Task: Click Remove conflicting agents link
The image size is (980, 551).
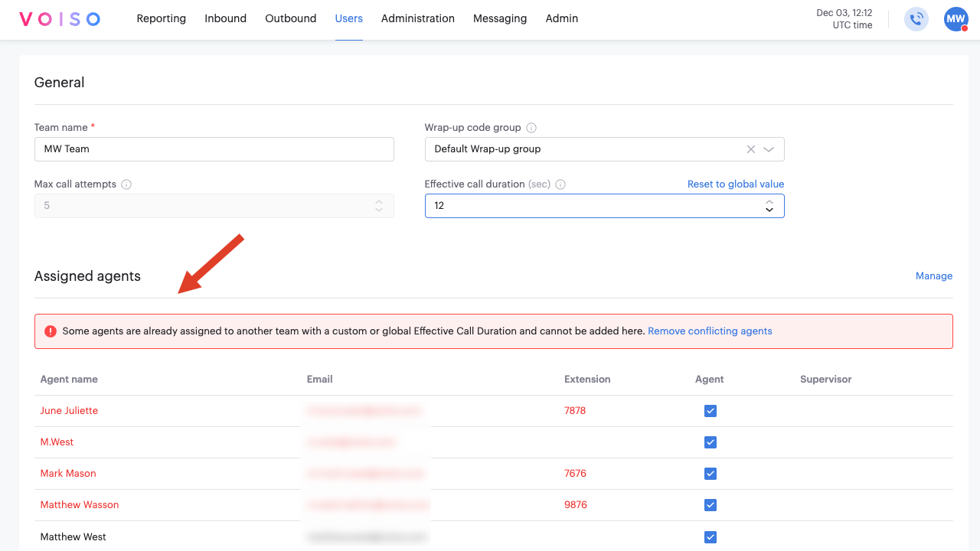Action: point(709,331)
